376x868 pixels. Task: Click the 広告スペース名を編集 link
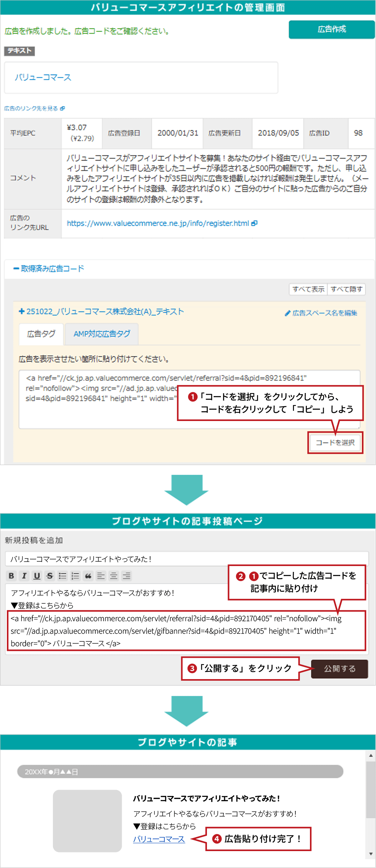coord(324,313)
